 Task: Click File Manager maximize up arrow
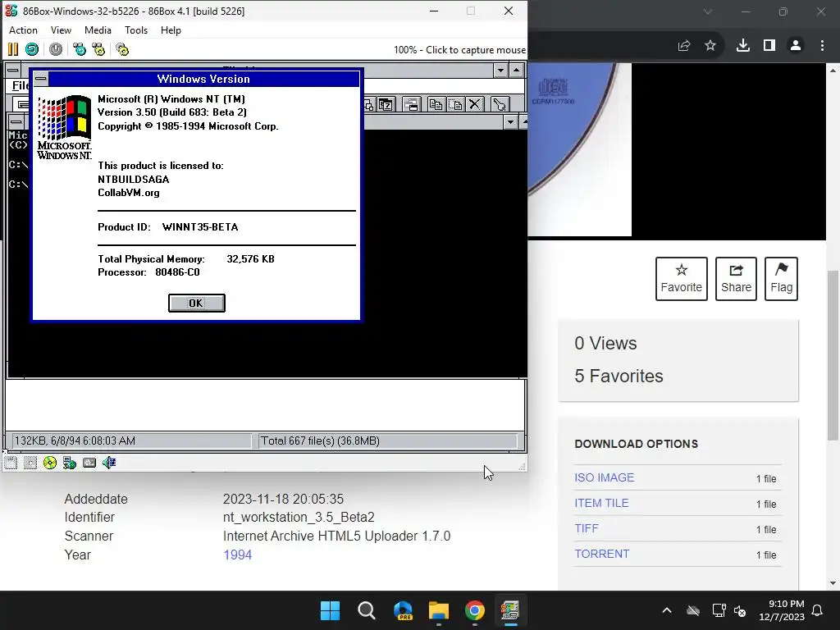coord(517,71)
